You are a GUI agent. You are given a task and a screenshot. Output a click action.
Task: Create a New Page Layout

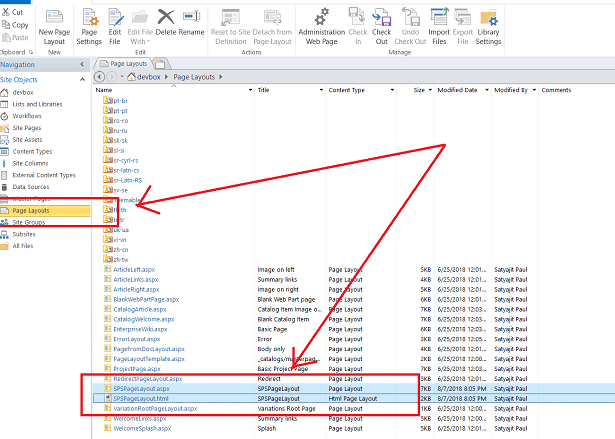[54, 27]
